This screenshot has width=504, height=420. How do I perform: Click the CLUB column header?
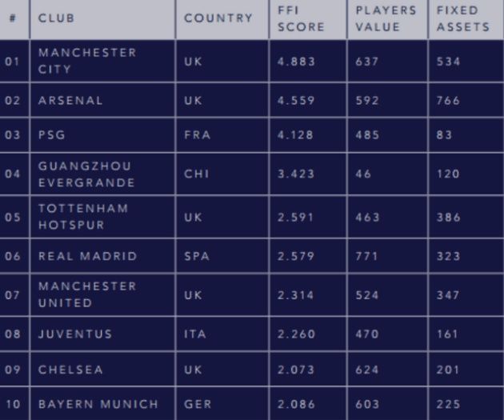click(x=57, y=18)
